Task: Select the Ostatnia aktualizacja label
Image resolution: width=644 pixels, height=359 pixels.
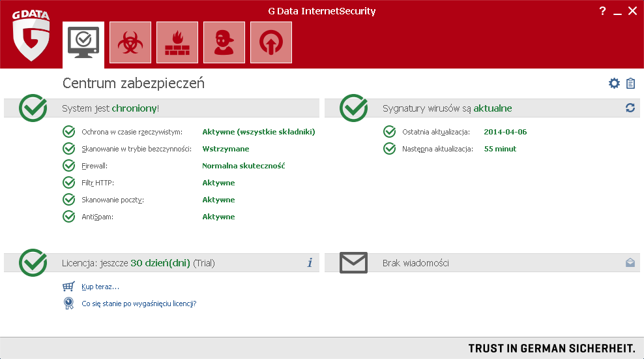Action: tap(436, 132)
